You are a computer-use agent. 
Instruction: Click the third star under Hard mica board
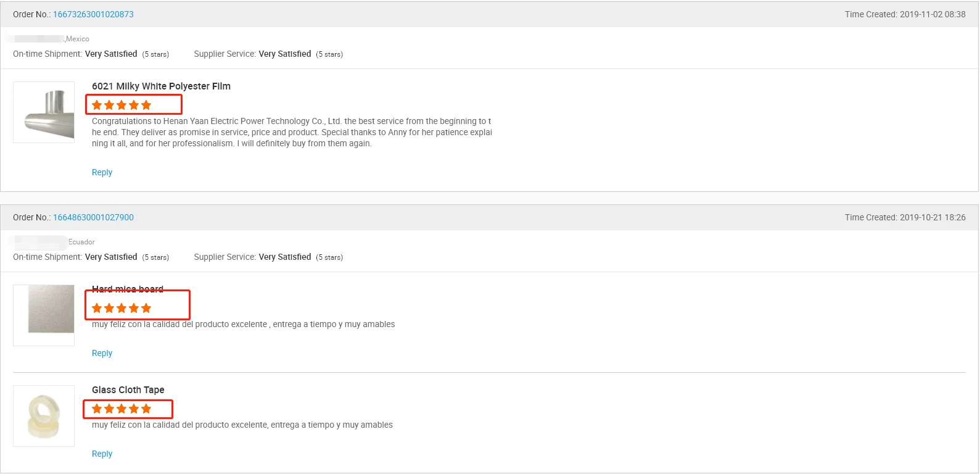click(121, 307)
